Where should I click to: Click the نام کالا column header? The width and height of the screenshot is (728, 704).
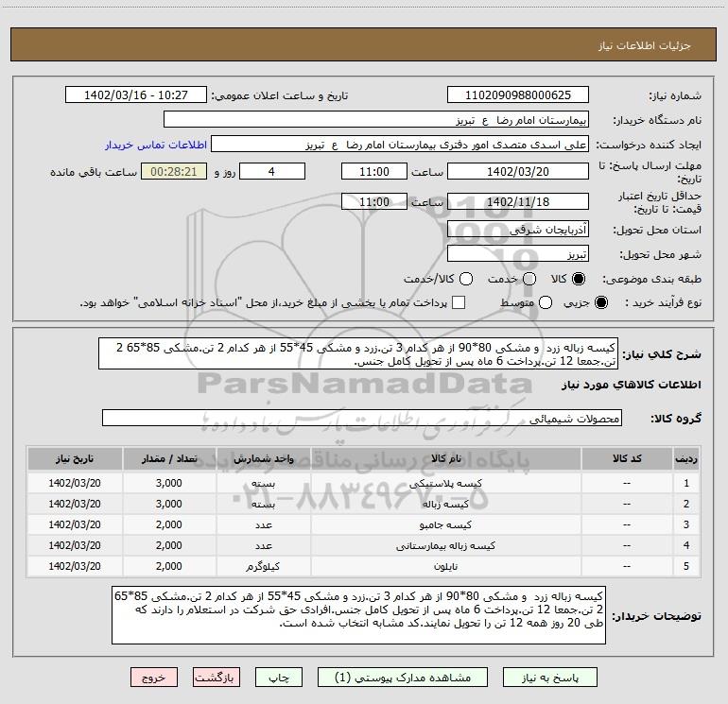click(x=445, y=458)
